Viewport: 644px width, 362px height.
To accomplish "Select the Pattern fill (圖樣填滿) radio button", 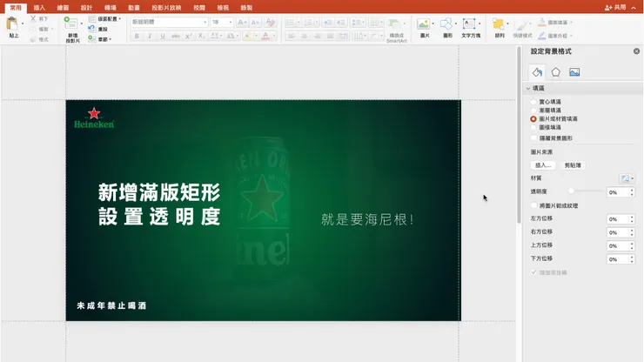I will (x=533, y=127).
